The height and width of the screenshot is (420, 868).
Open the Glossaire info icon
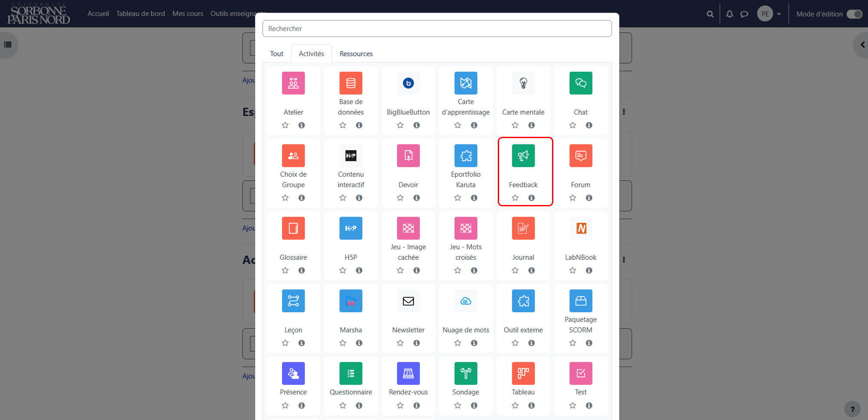pyautogui.click(x=301, y=270)
